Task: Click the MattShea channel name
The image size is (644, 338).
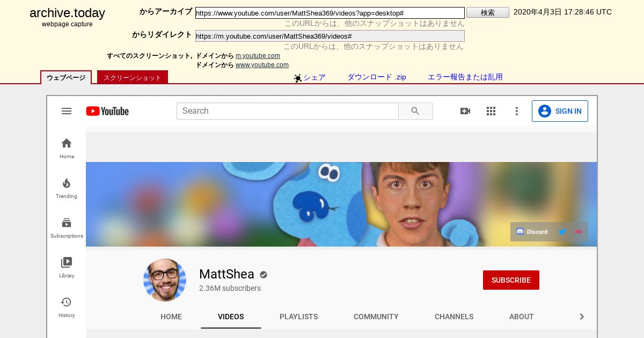Action: (x=226, y=274)
